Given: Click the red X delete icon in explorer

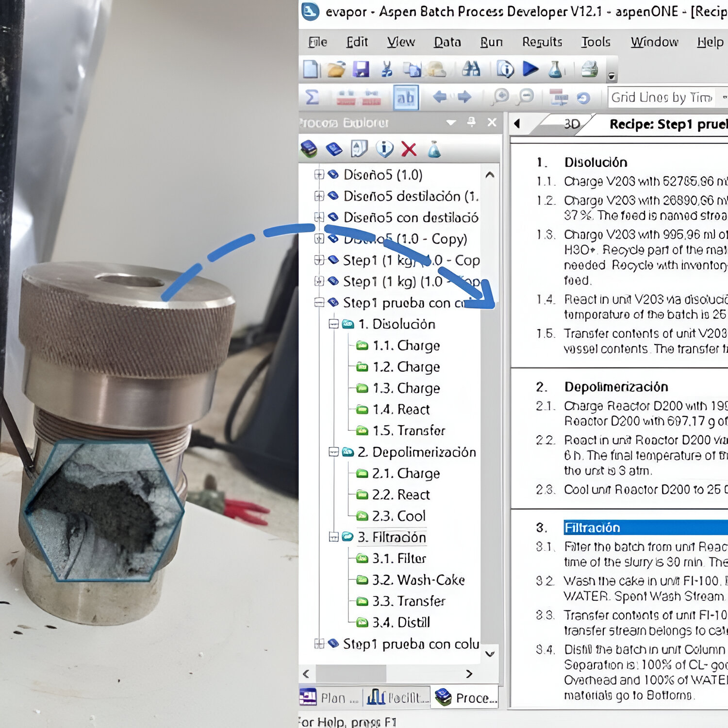Looking at the screenshot, I should coord(409,149).
